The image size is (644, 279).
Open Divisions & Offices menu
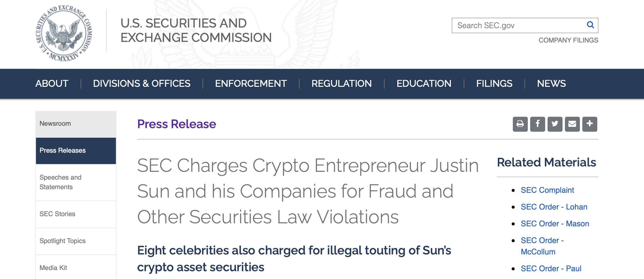tap(142, 84)
